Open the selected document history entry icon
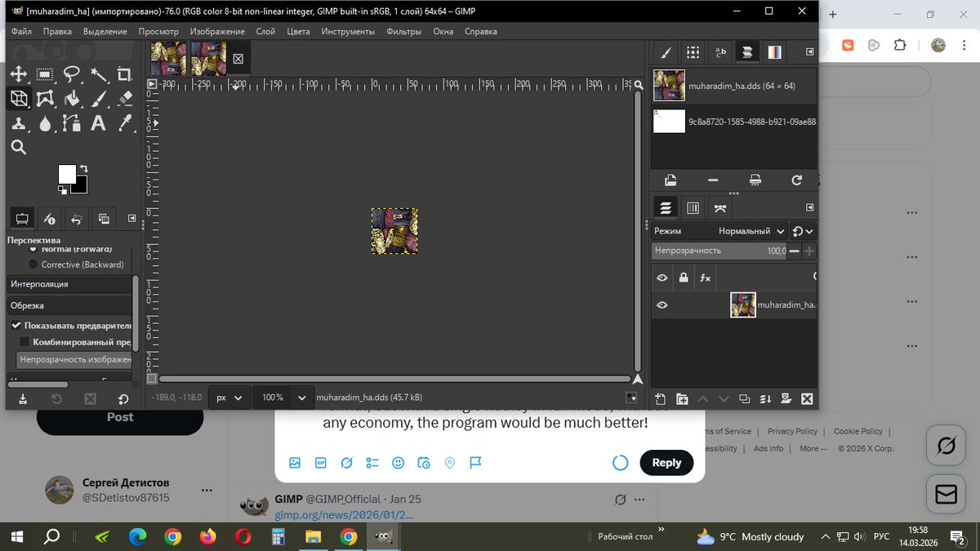Image resolution: width=980 pixels, height=551 pixels. click(670, 180)
